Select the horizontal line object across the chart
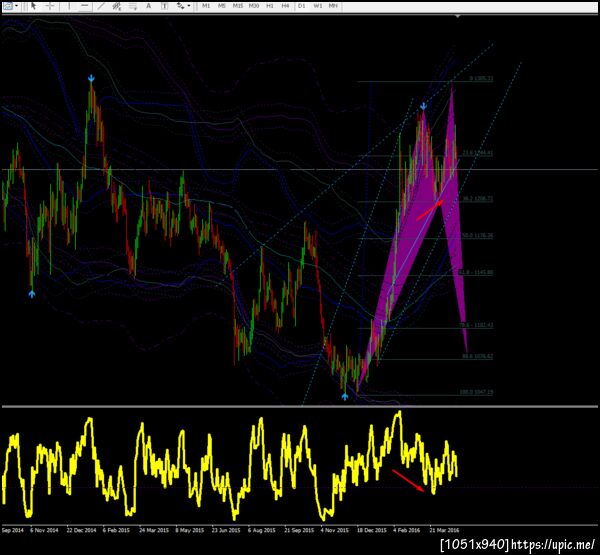 coord(300,169)
